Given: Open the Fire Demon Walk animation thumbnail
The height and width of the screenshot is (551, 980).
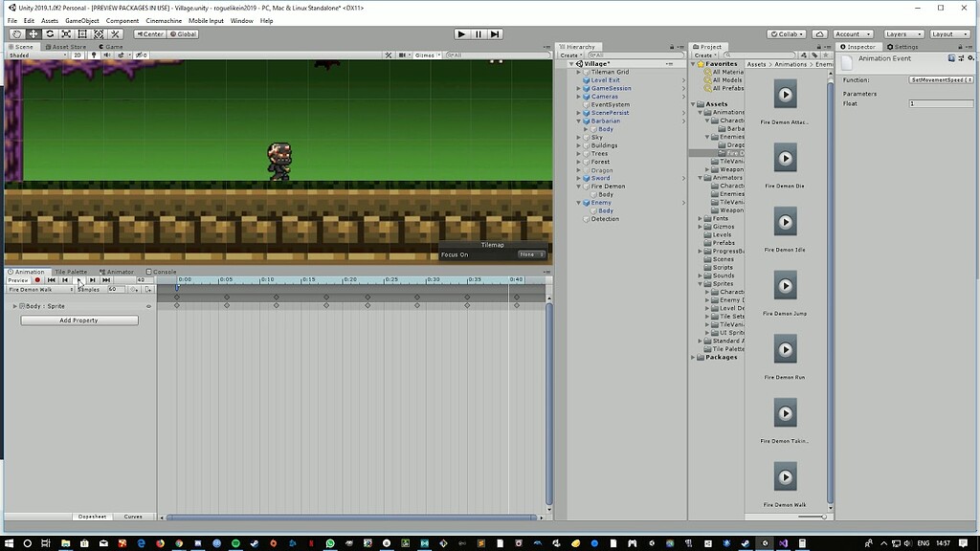Looking at the screenshot, I should click(x=785, y=476).
